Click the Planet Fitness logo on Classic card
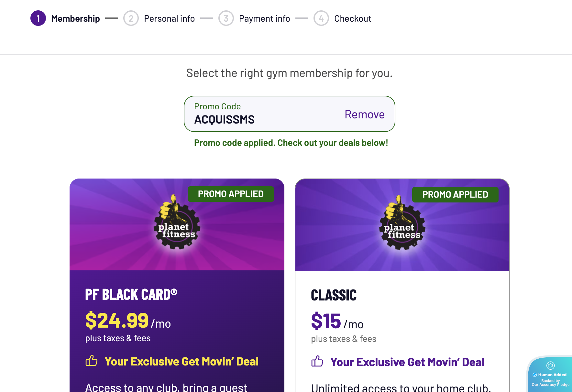 402,224
